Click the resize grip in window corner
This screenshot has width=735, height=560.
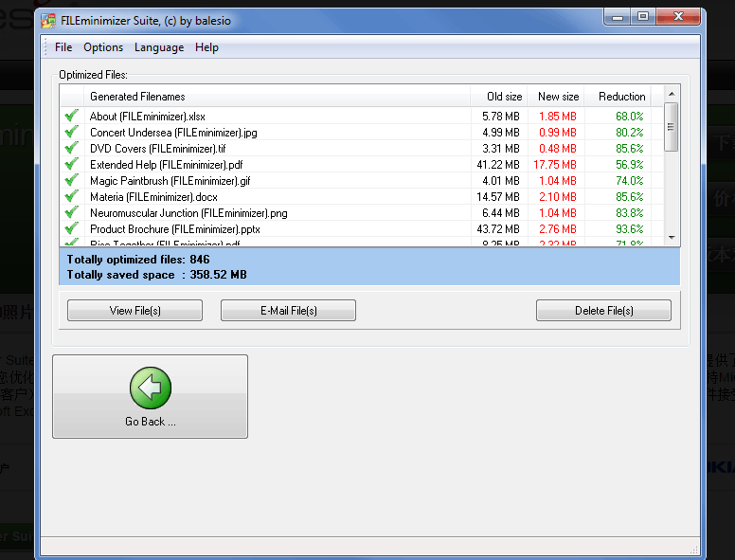coord(694,549)
